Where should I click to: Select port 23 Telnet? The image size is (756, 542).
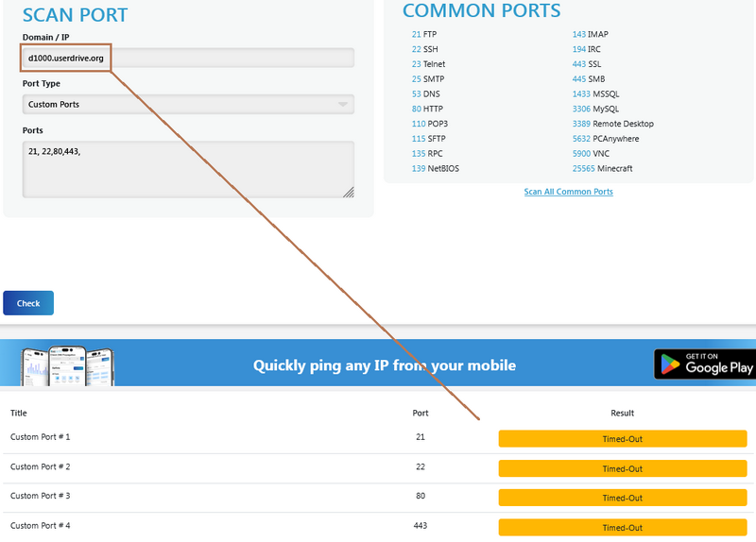pos(428,64)
